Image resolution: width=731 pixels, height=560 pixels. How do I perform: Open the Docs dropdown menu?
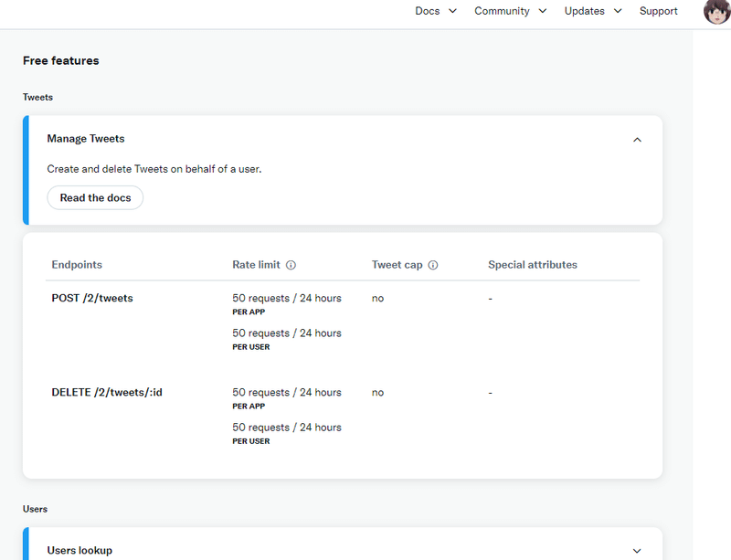[436, 11]
